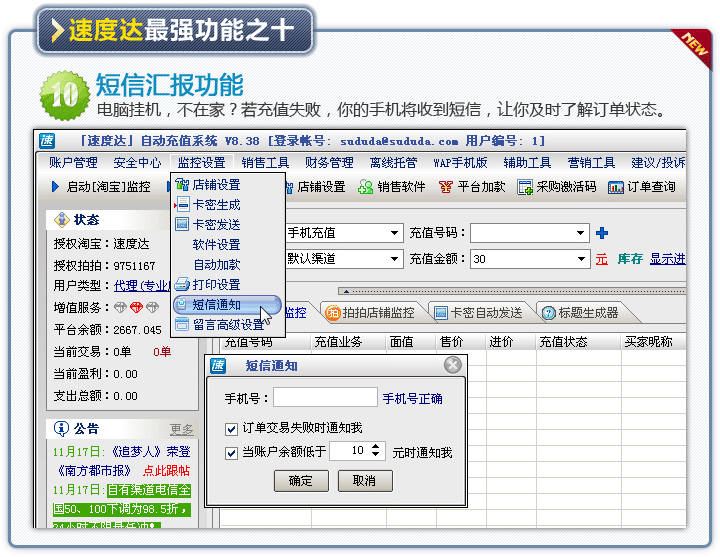Click the 公告 info icon

pyautogui.click(x=62, y=428)
